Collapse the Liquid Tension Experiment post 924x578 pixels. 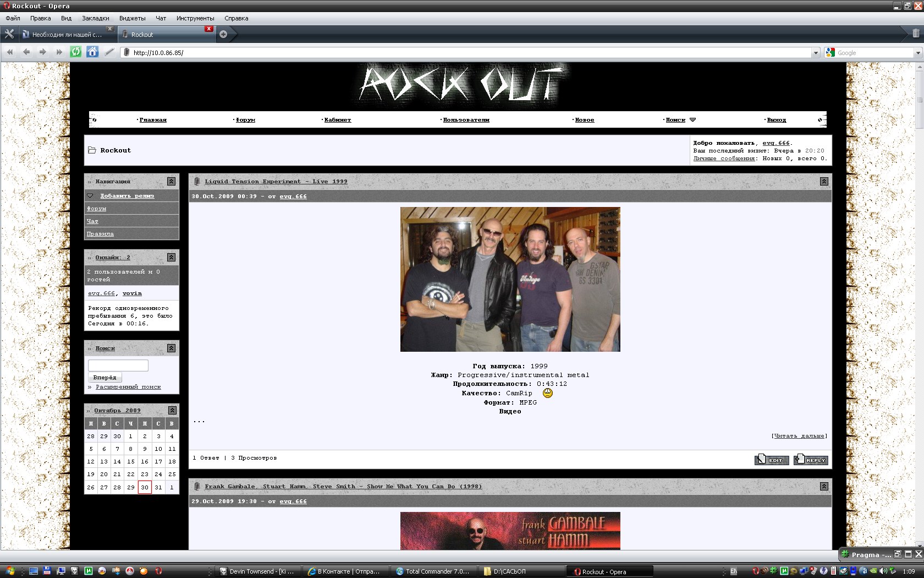(823, 181)
